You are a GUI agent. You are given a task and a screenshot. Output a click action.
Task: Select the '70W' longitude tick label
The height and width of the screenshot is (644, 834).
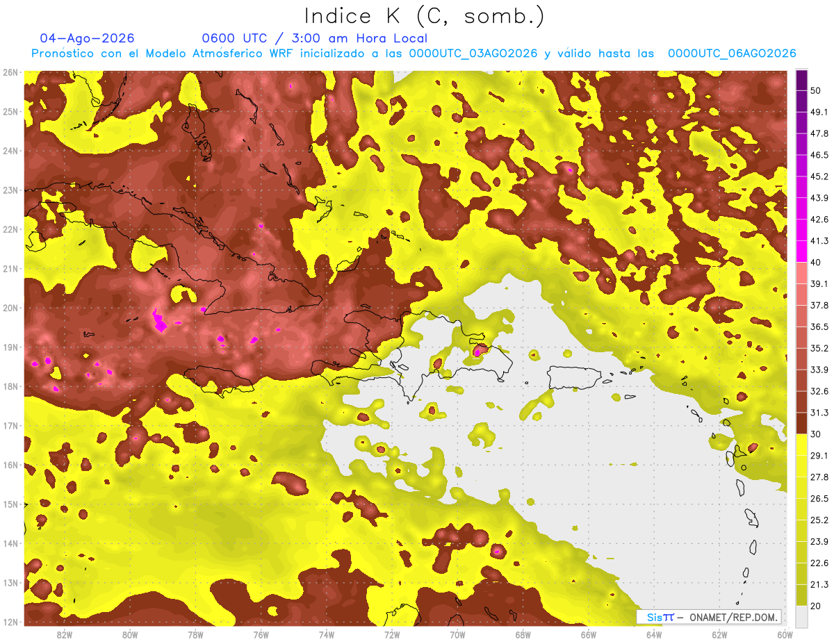point(457,634)
